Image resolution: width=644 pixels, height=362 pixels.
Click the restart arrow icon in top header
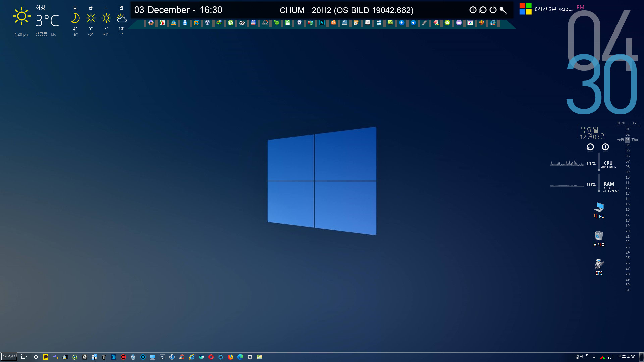(x=483, y=10)
